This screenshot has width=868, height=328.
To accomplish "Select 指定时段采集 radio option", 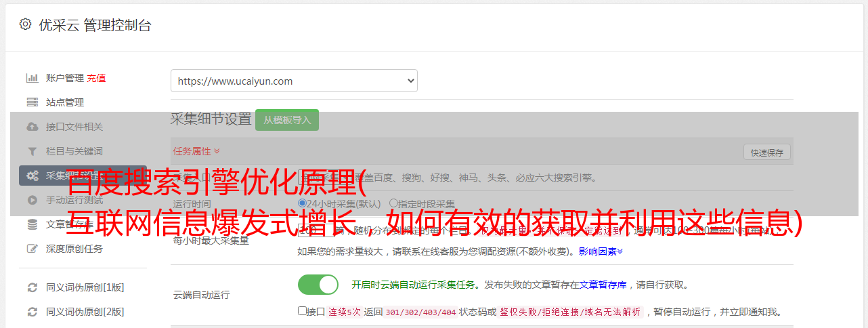I will (x=393, y=203).
